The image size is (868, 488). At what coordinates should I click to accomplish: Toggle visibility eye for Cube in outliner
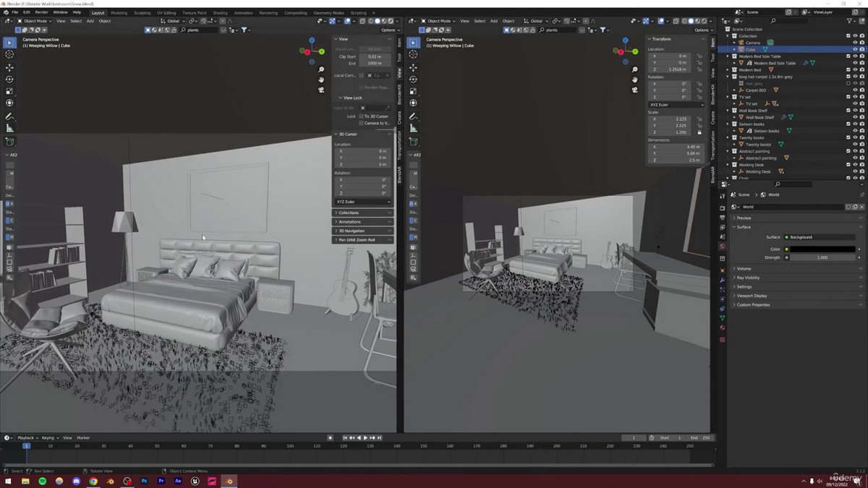tap(855, 49)
